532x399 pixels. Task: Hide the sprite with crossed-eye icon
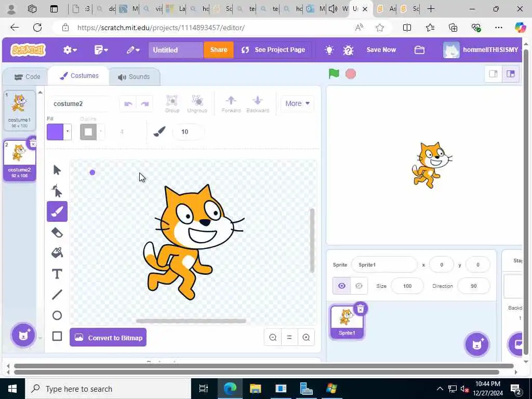pos(359,286)
